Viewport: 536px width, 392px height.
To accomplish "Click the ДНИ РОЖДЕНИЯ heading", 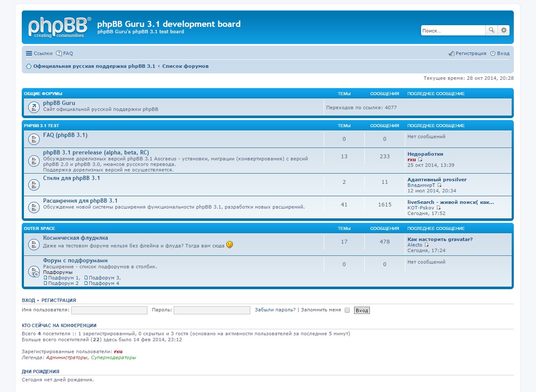I will (x=41, y=372).
